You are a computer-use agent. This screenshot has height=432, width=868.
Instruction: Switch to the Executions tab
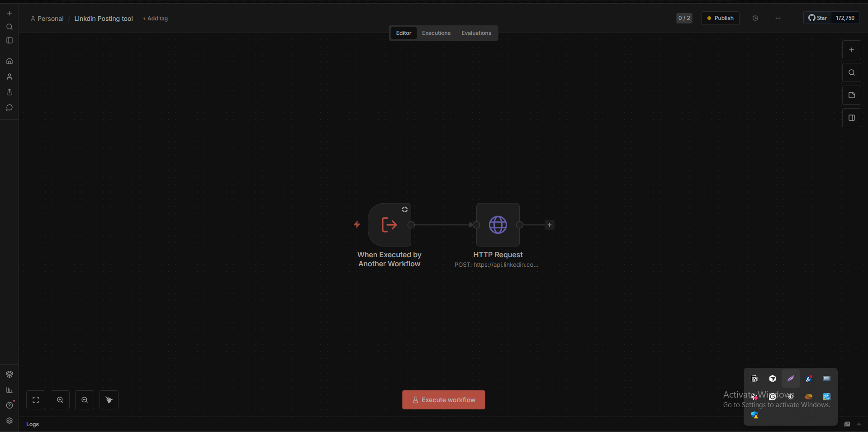tap(436, 33)
